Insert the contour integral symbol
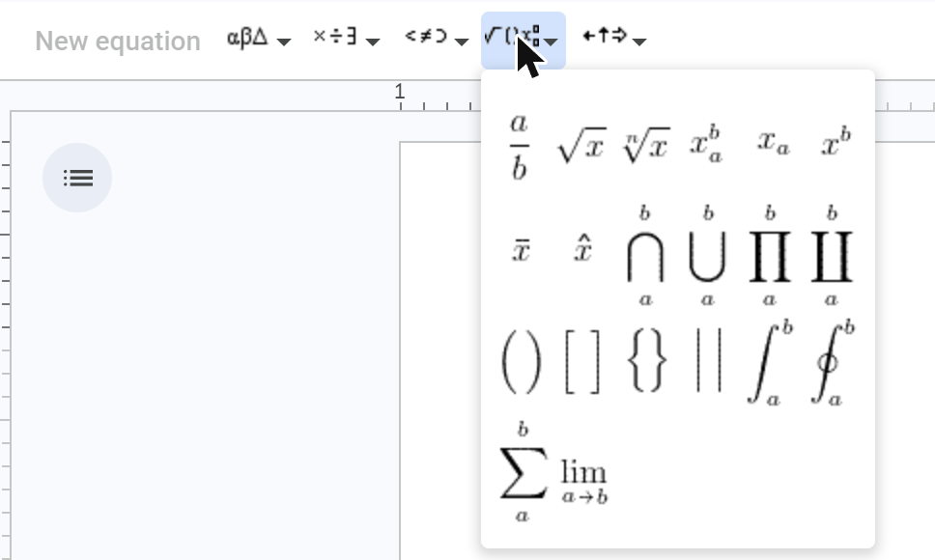The image size is (935, 560). click(833, 363)
